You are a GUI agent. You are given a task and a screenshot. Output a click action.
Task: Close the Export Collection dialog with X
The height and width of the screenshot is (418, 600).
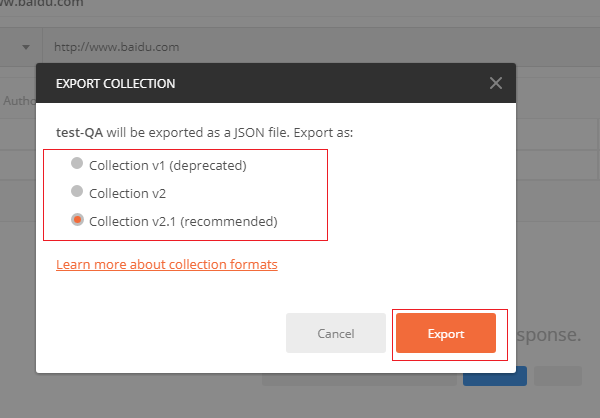(x=496, y=83)
